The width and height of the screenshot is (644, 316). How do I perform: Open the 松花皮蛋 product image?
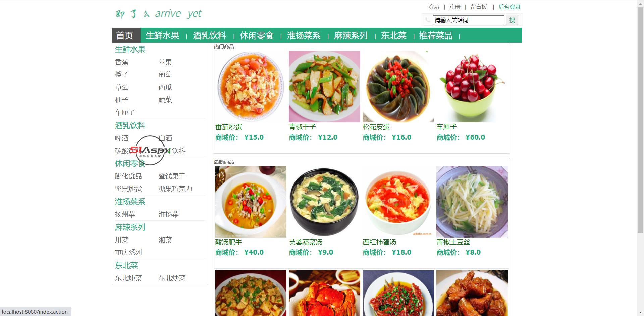pos(398,87)
